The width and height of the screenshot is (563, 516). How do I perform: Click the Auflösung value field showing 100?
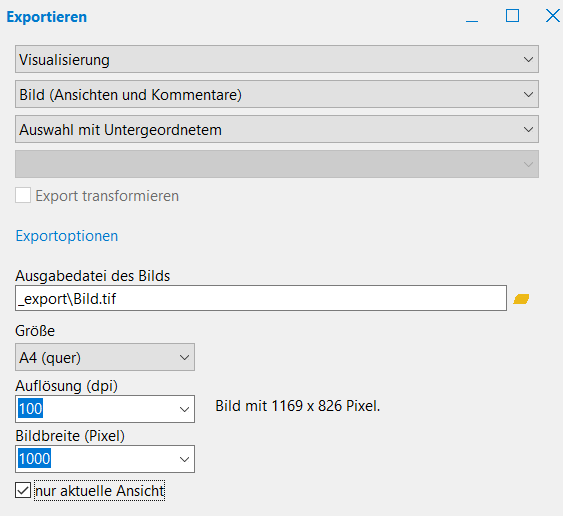[96, 409]
